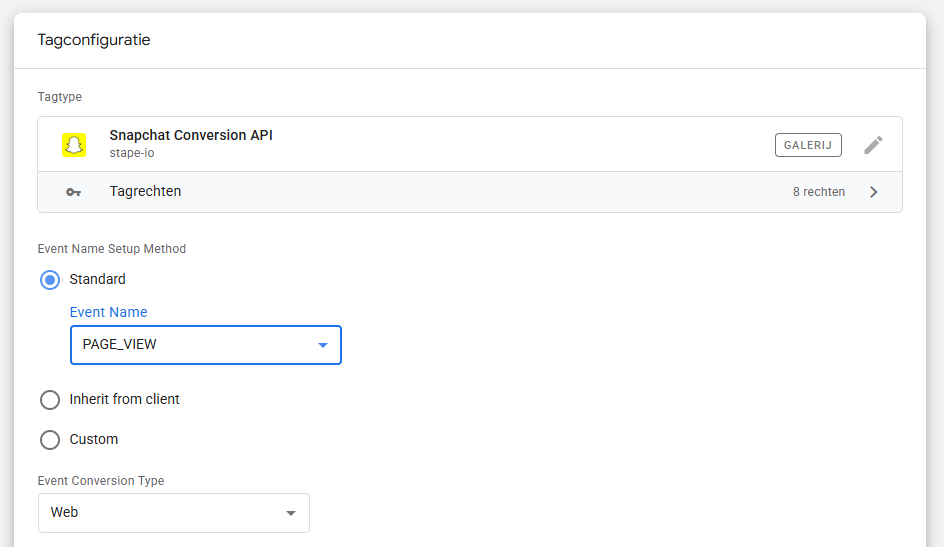
Task: Open the Event Name PAGE_VIEW dropdown
Action: (x=205, y=345)
